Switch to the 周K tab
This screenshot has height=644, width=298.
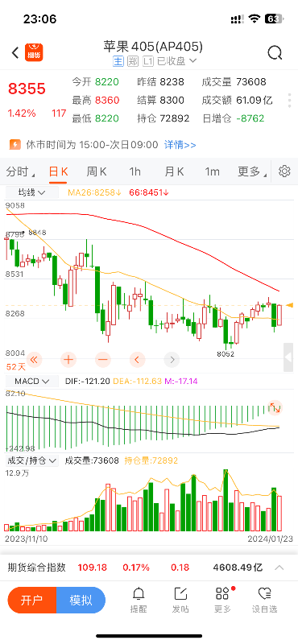[x=96, y=171]
